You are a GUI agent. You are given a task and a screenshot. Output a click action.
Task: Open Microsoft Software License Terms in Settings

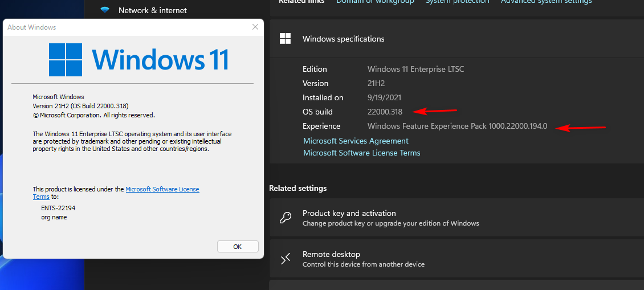click(361, 153)
